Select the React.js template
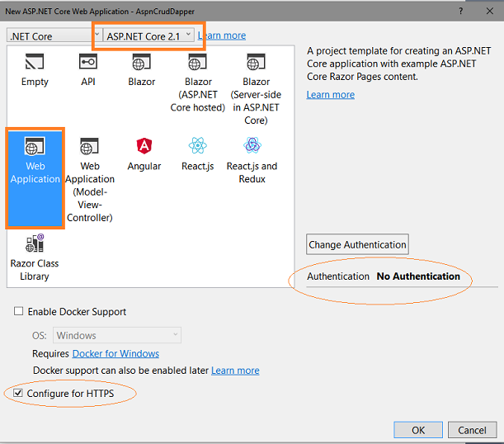504x444 pixels. tap(198, 154)
